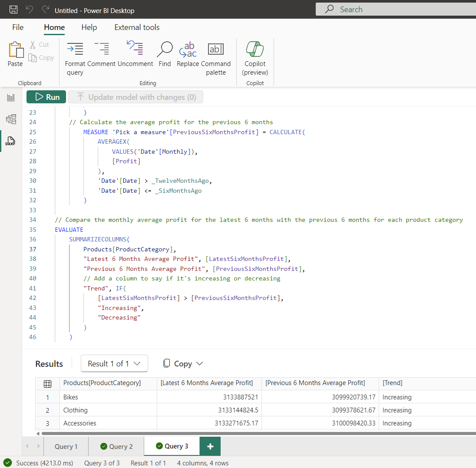
Task: Click the results table grid icon
Action: point(48,384)
